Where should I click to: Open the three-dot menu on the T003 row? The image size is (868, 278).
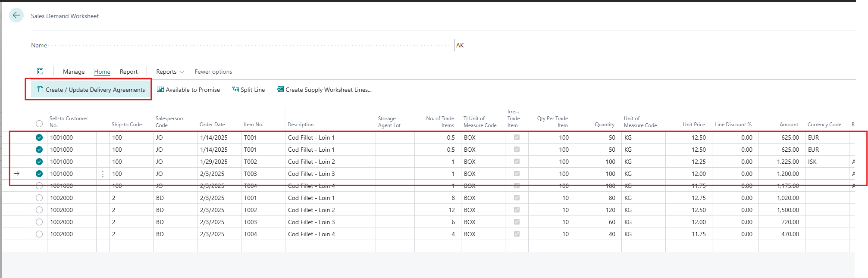click(103, 174)
